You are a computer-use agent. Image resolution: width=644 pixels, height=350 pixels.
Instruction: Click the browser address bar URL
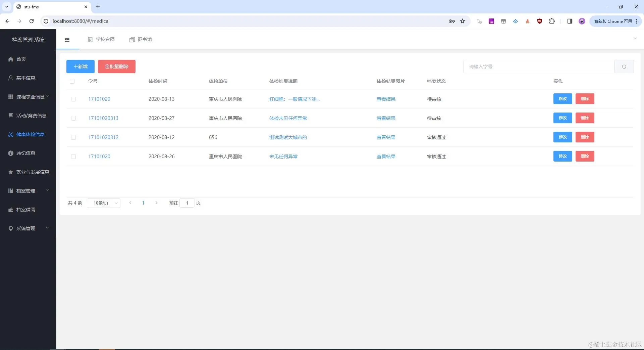click(x=81, y=21)
